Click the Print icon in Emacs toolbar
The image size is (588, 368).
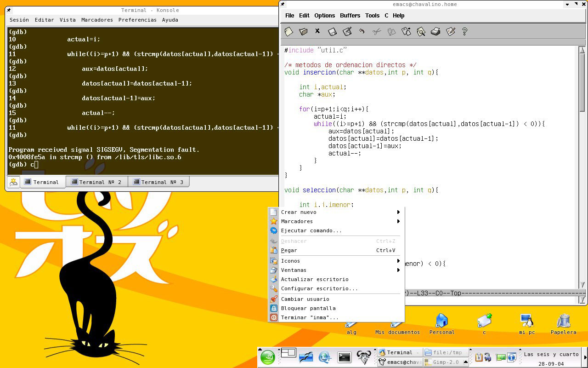click(x=435, y=31)
